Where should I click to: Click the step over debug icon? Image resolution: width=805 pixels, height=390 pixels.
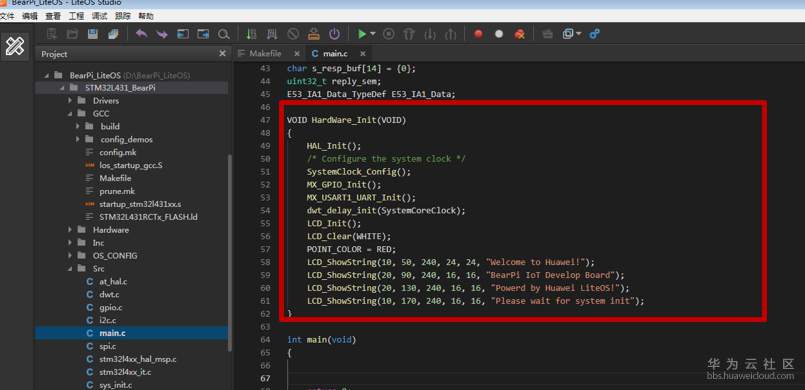point(409,34)
